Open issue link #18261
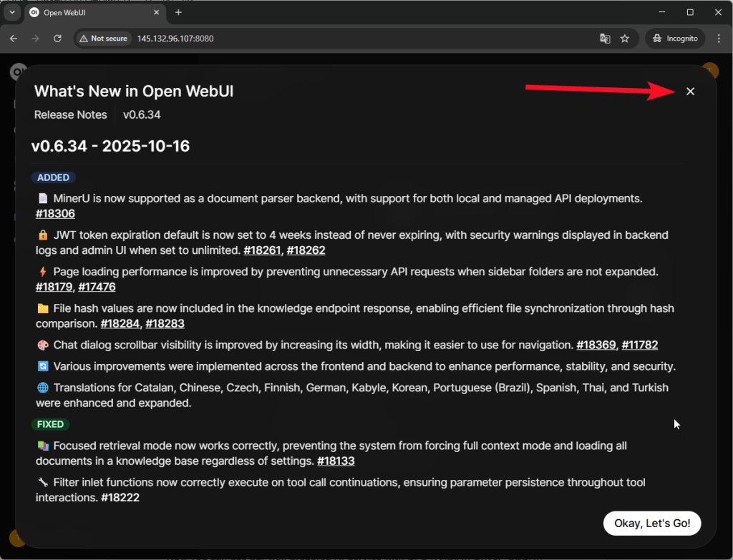Screen dimensions: 733x560 [x=262, y=250]
